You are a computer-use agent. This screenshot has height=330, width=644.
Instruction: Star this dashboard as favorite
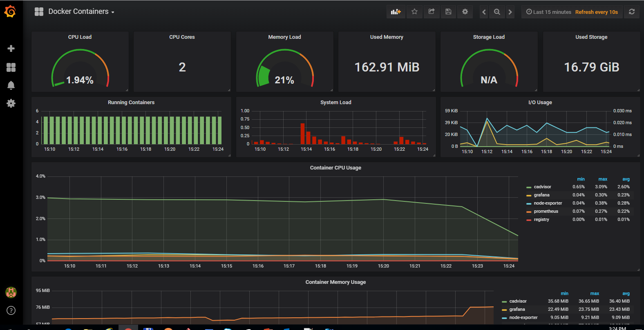[x=414, y=12]
